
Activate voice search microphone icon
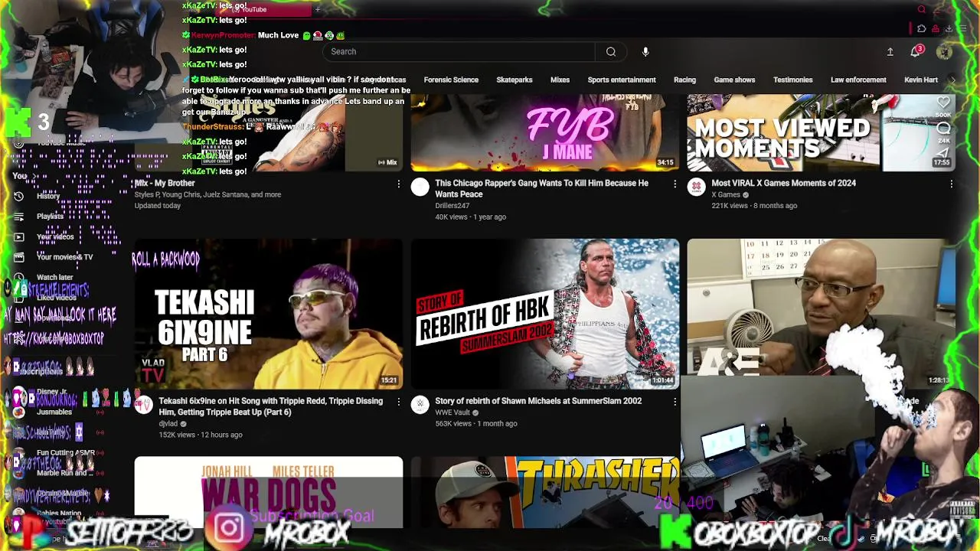pyautogui.click(x=645, y=51)
